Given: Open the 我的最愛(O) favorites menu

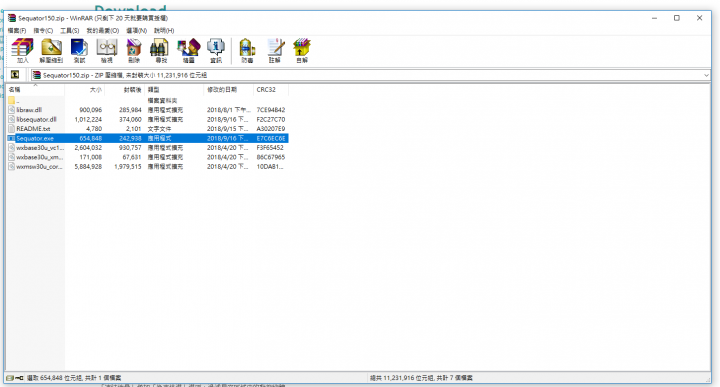Looking at the screenshot, I should tap(103, 30).
